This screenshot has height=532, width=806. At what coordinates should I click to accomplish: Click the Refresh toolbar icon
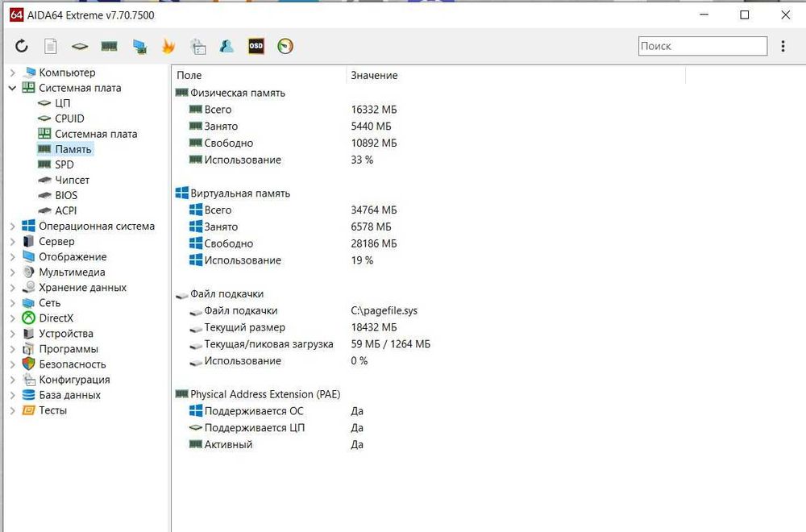(22, 46)
